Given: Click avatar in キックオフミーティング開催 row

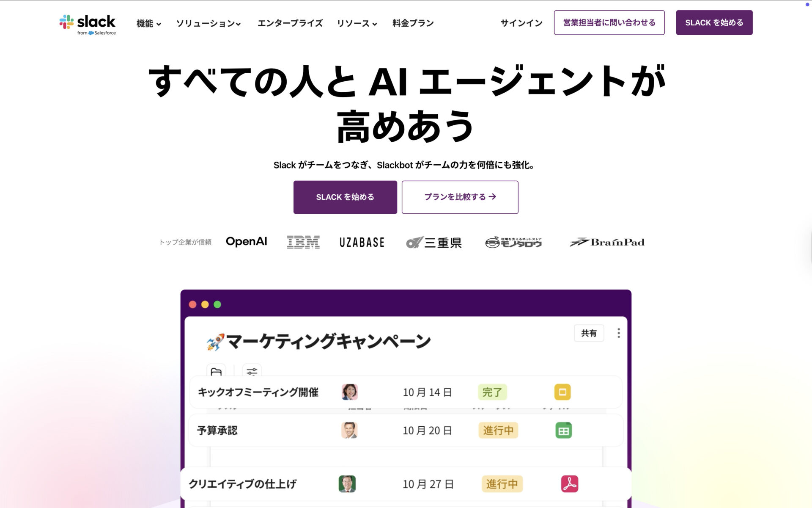Looking at the screenshot, I should tap(350, 392).
